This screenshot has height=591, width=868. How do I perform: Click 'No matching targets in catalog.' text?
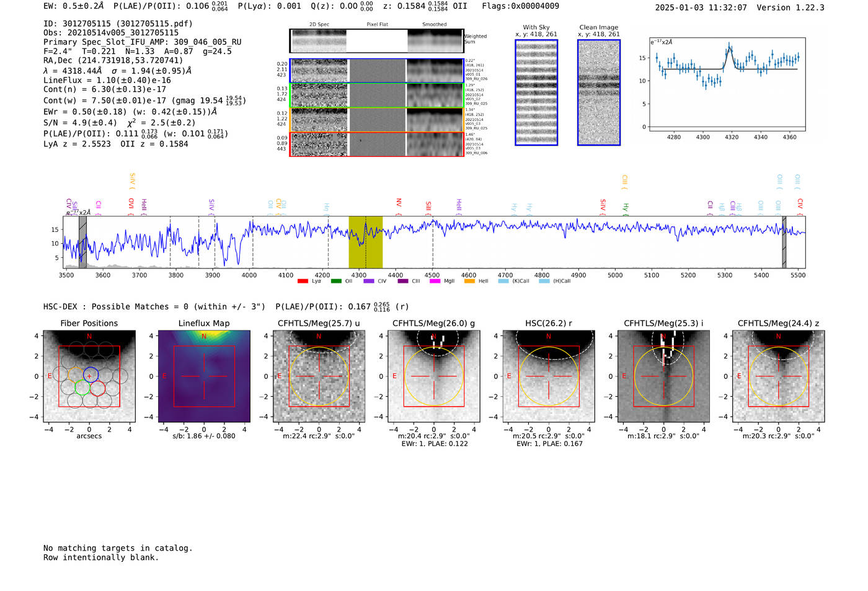118,548
